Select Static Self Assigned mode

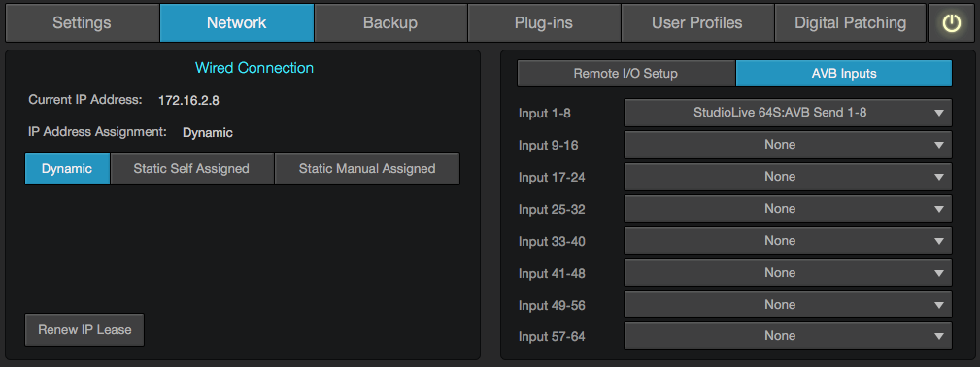[x=192, y=169]
